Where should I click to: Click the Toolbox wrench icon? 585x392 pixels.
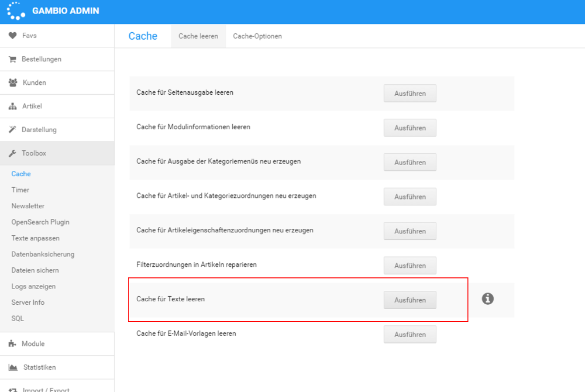12,153
